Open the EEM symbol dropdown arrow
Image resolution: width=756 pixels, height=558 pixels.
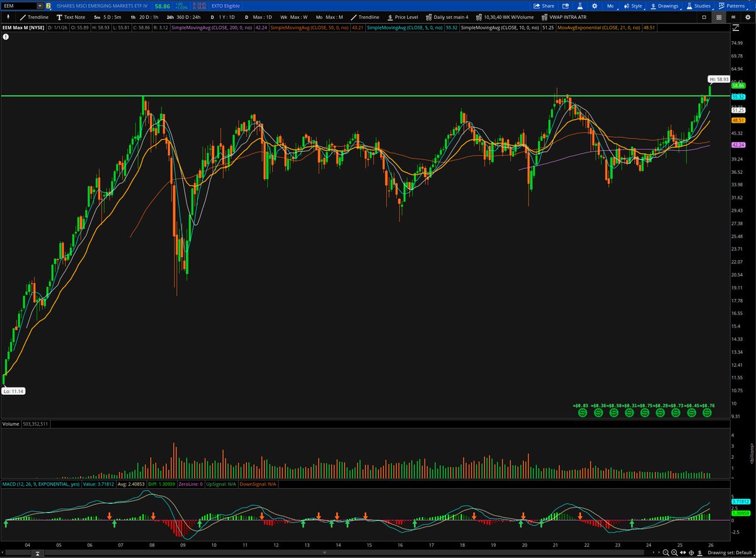click(40, 6)
